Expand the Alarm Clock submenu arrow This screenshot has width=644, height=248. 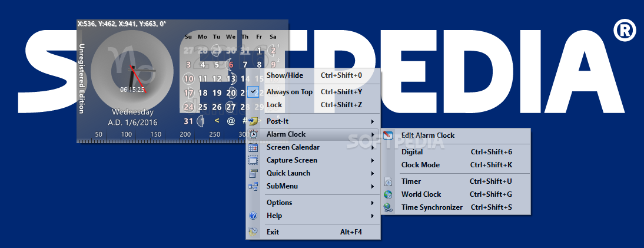click(x=373, y=134)
